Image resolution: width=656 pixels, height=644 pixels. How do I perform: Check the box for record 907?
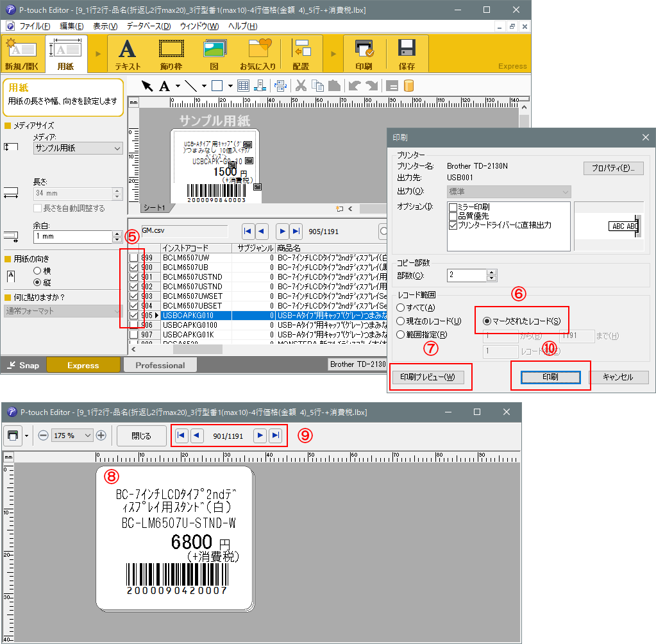133,335
